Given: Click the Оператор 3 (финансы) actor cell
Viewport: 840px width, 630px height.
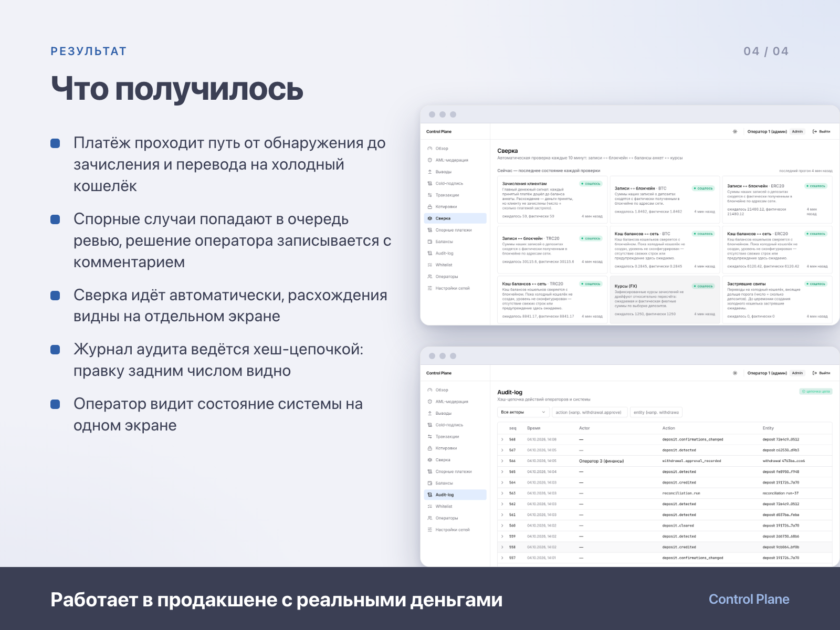Looking at the screenshot, I should pyautogui.click(x=602, y=461).
